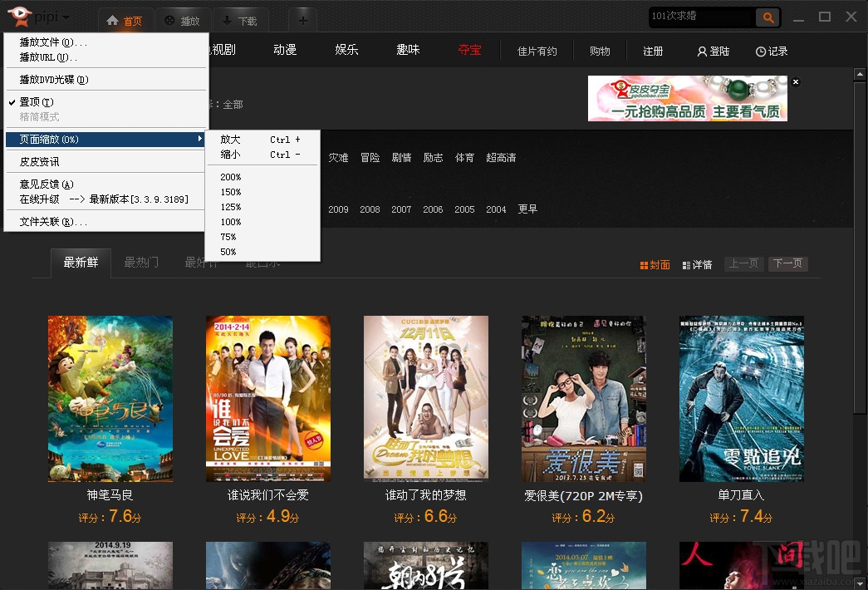Click the 神笔马良 title link
This screenshot has height=590, width=868.
(110, 495)
